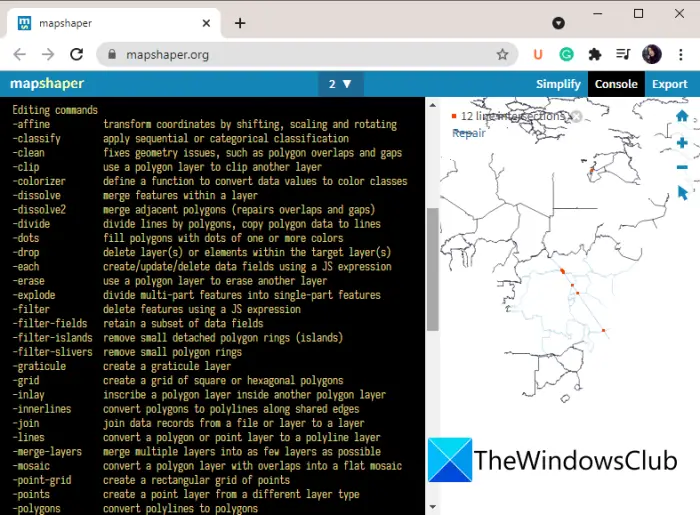
Task: Click the mapshaper logo text
Action: tap(47, 83)
